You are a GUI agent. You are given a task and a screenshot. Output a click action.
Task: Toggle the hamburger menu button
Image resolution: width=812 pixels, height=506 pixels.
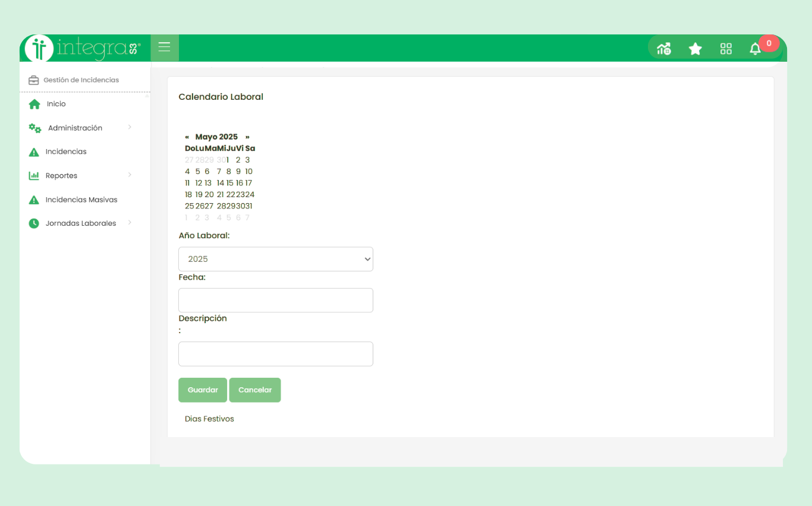165,48
